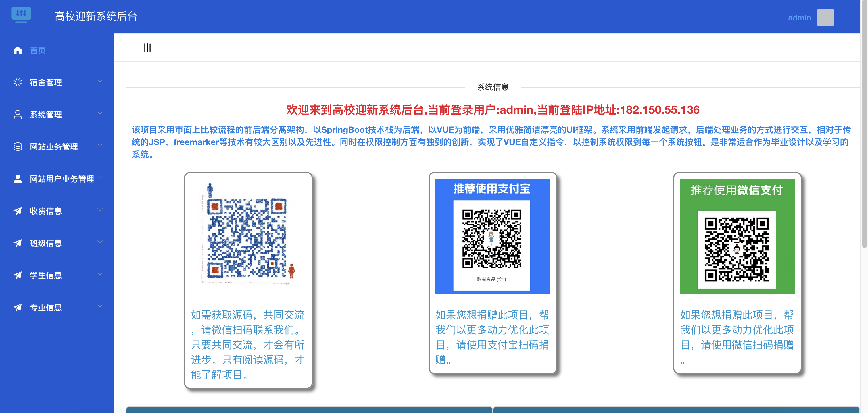Expand the 网站业务管理 chevron
The height and width of the screenshot is (413, 868).
100,145
